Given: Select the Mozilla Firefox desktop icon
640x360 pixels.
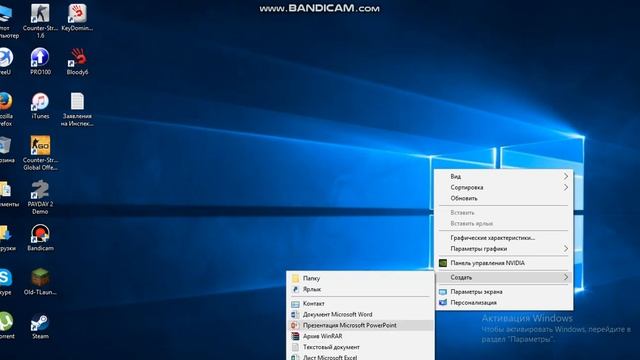Looking at the screenshot, I should [x=6, y=109].
